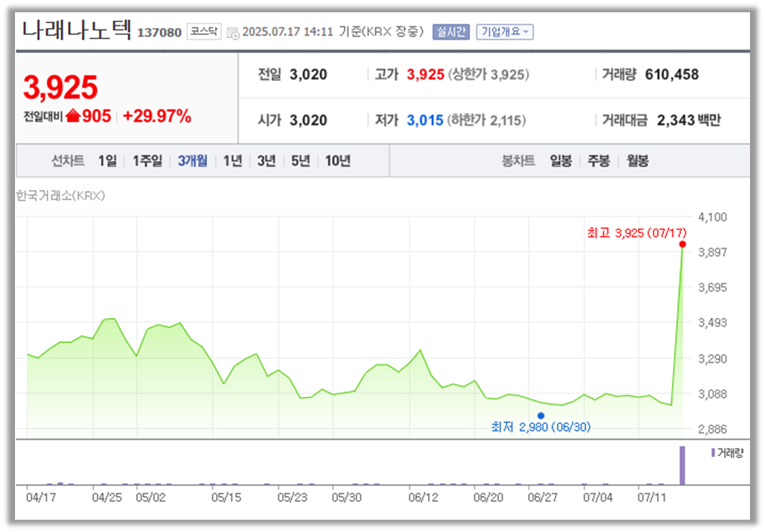The width and height of the screenshot is (765, 532).
Task: Click the current price 3,925
Action: [61, 87]
